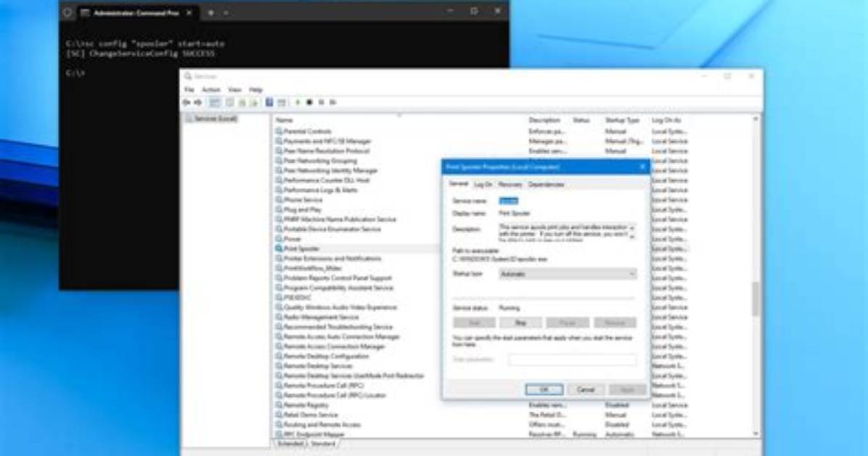868x456 pixels.
Task: Open Help via the blue toolbar icon
Action: pos(269,102)
